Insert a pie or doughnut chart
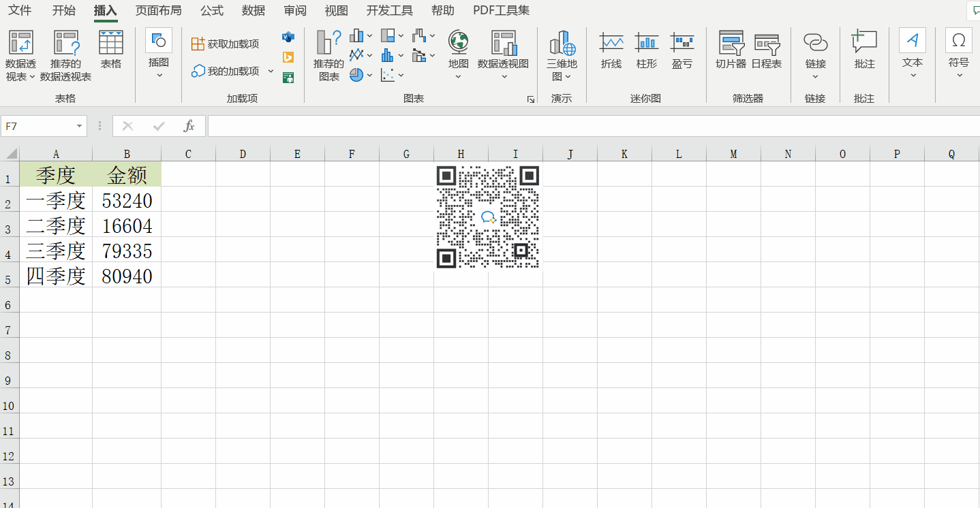This screenshot has height=508, width=980. pyautogui.click(x=357, y=75)
